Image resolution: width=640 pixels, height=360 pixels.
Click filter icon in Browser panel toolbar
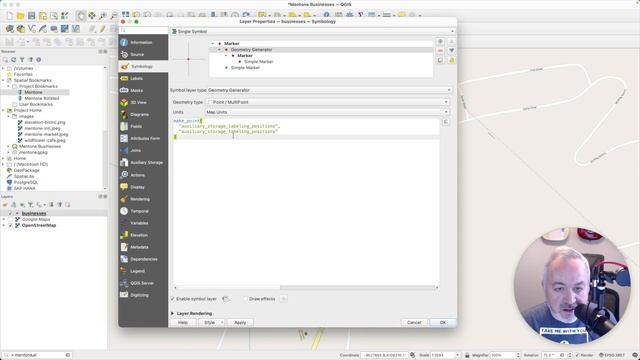(x=22, y=60)
